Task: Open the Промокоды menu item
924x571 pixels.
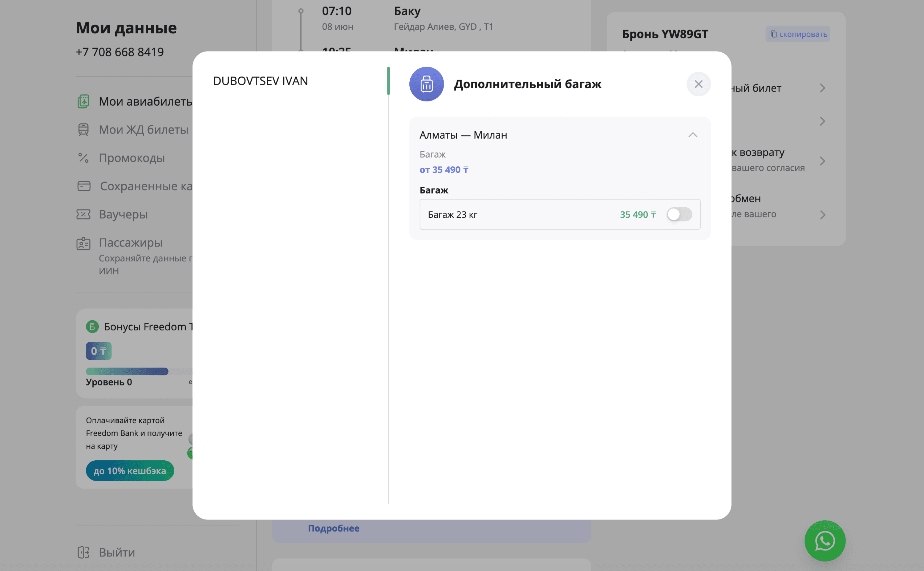Action: click(132, 158)
